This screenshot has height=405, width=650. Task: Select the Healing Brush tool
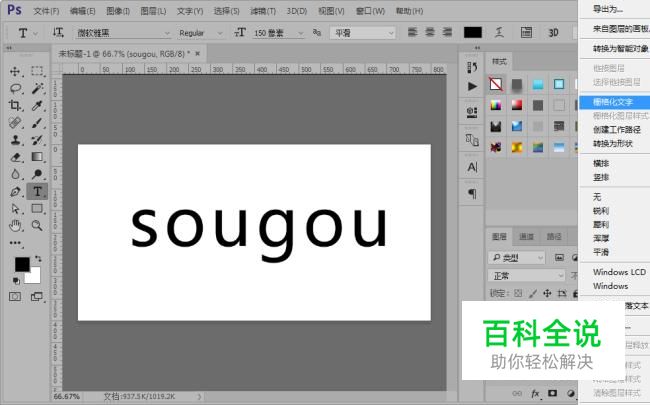[15, 123]
